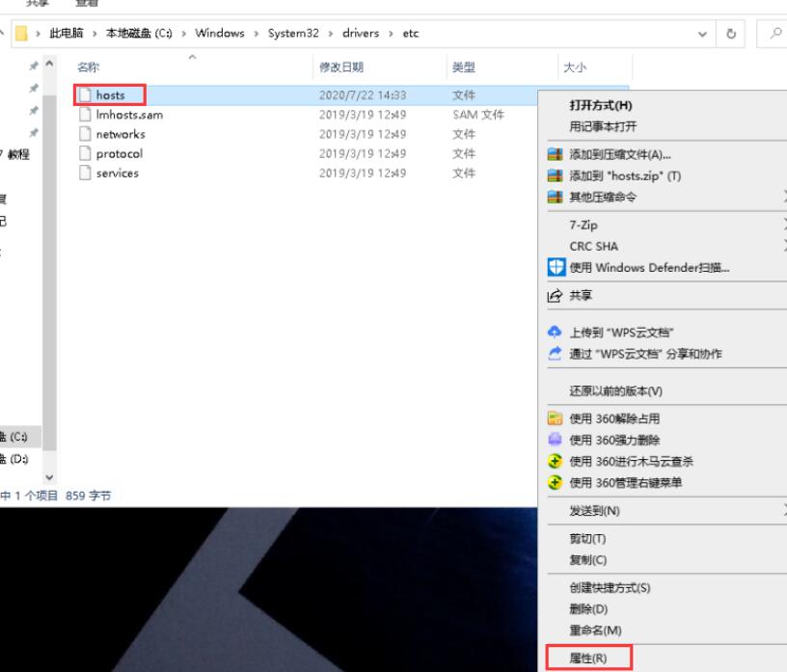Click the folder icon in the address bar

pyautogui.click(x=21, y=34)
